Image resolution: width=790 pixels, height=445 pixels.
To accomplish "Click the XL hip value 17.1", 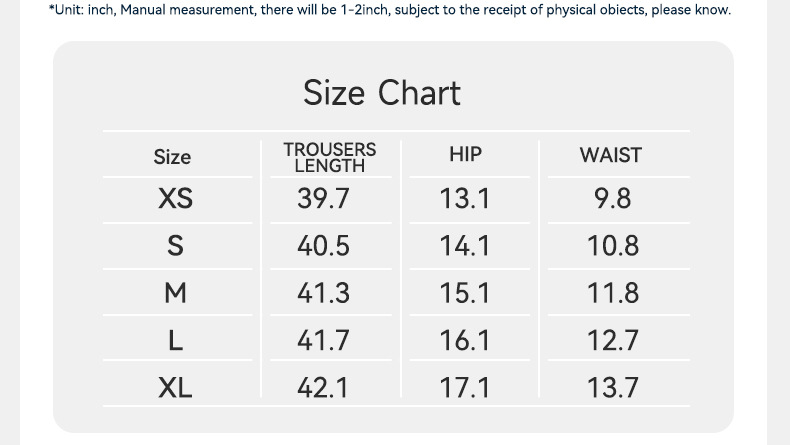I will click(465, 388).
